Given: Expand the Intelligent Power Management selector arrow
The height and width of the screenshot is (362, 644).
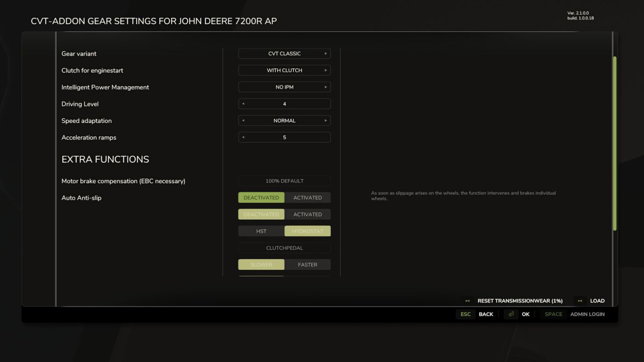Looking at the screenshot, I should [326, 86].
